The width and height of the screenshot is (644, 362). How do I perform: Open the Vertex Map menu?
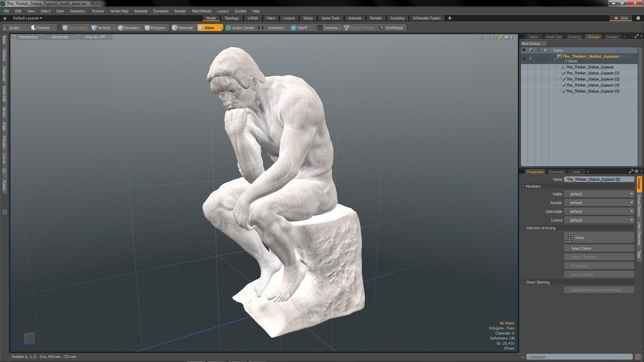click(x=119, y=11)
